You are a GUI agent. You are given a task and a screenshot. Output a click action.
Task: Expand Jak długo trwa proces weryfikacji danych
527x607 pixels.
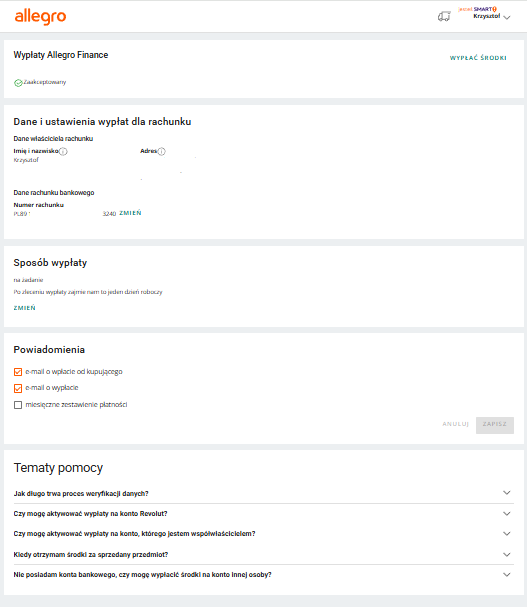click(x=263, y=493)
